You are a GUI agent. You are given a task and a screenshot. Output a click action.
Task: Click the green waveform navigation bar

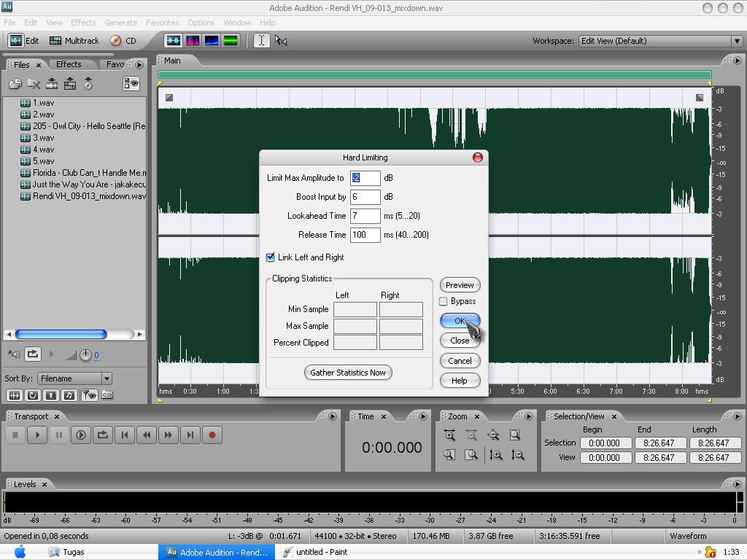(x=435, y=74)
